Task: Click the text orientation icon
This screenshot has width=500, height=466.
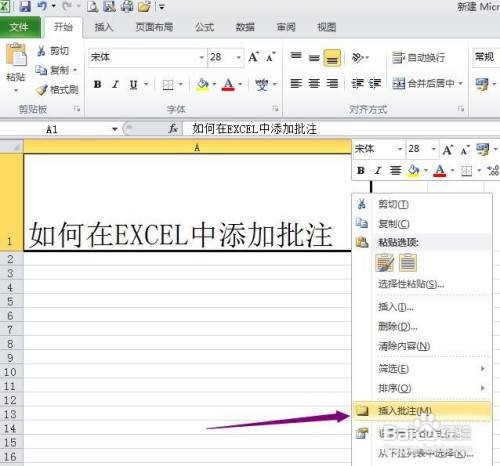Action: click(x=357, y=58)
